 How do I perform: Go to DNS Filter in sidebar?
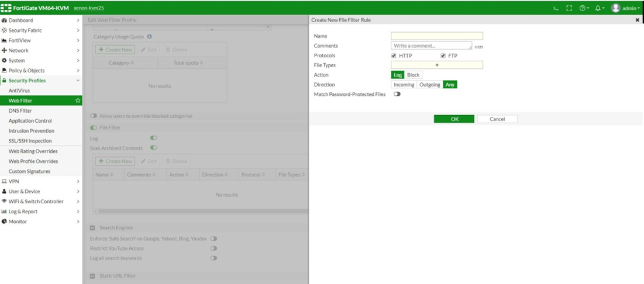pos(20,111)
